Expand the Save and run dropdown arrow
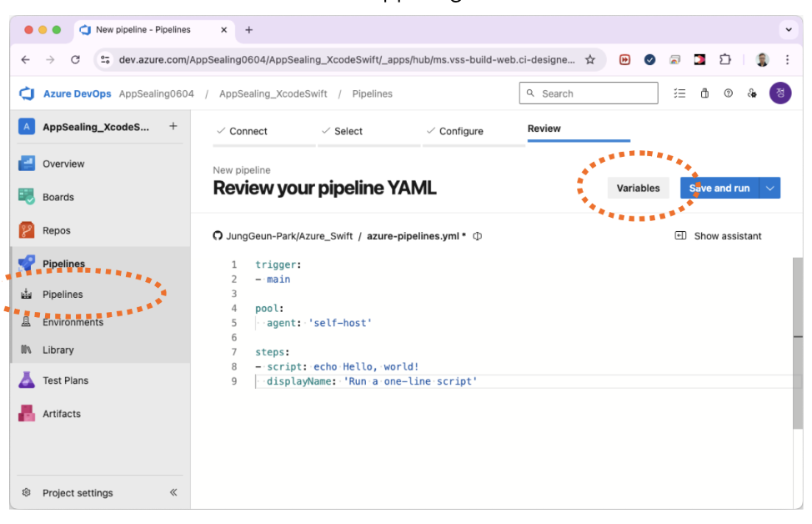The width and height of the screenshot is (812, 524). 770,189
